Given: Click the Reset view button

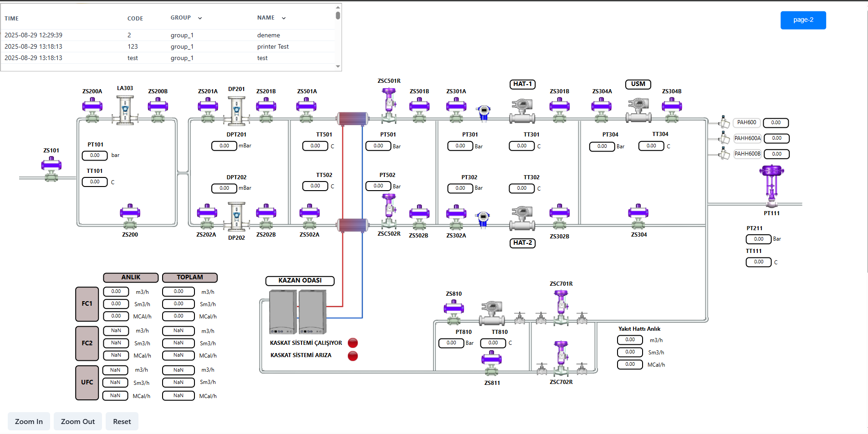Looking at the screenshot, I should point(122,421).
